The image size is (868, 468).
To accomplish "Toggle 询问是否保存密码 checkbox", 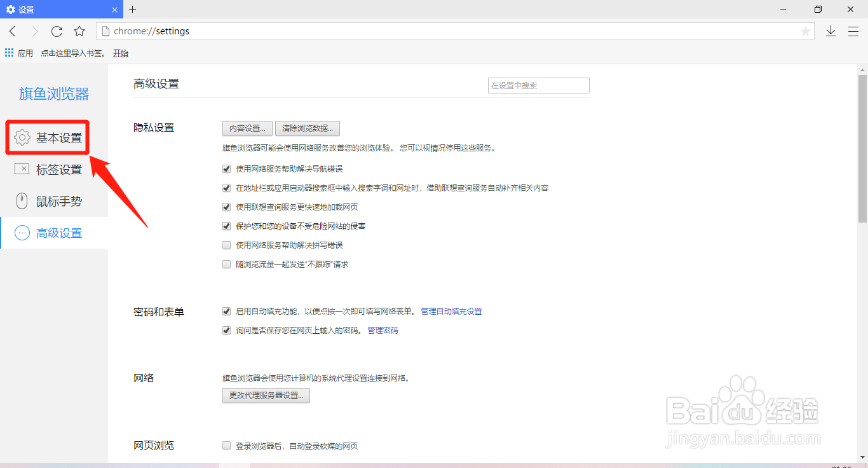I will (226, 331).
